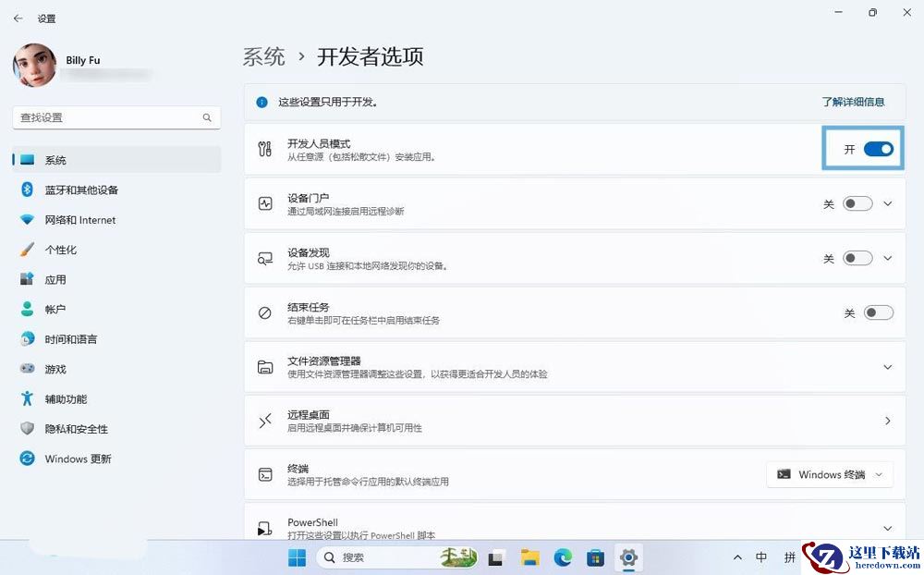Click the back arrow in Settings title bar
924x575 pixels.
(18, 18)
